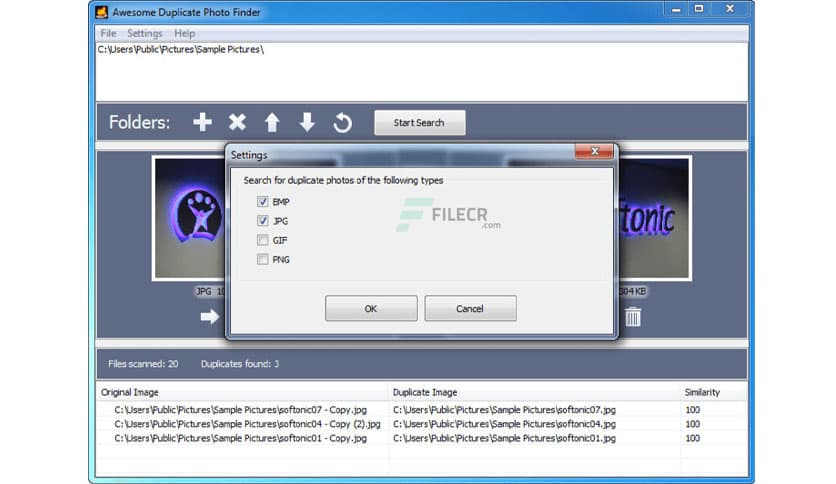Click the Files scanned: 20 status text
Screen dimensions: 836x484
(143, 364)
